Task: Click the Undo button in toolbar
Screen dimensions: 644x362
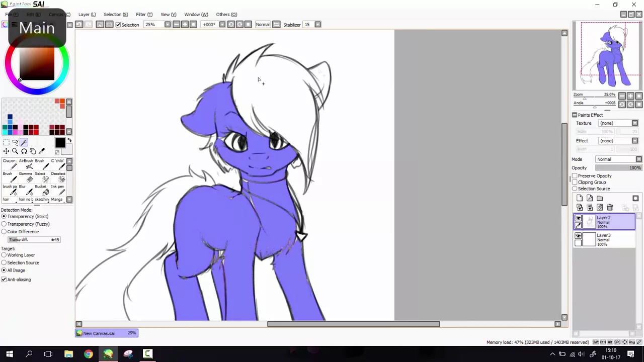Action: pos(79,25)
